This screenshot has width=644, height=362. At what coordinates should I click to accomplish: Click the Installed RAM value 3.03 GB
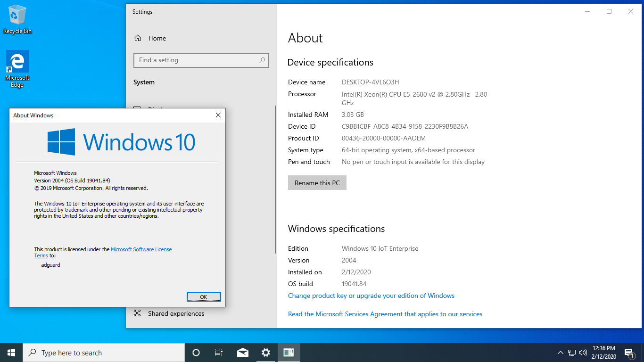pyautogui.click(x=353, y=115)
